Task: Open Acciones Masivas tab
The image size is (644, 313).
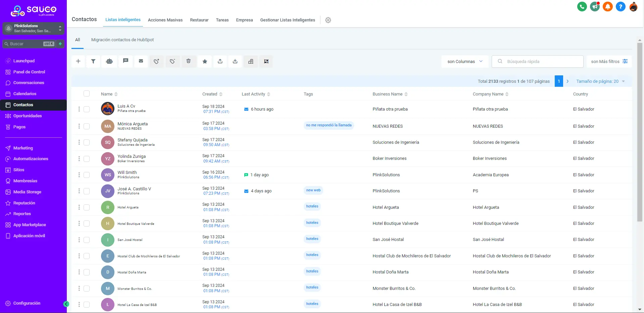Action: [x=165, y=20]
